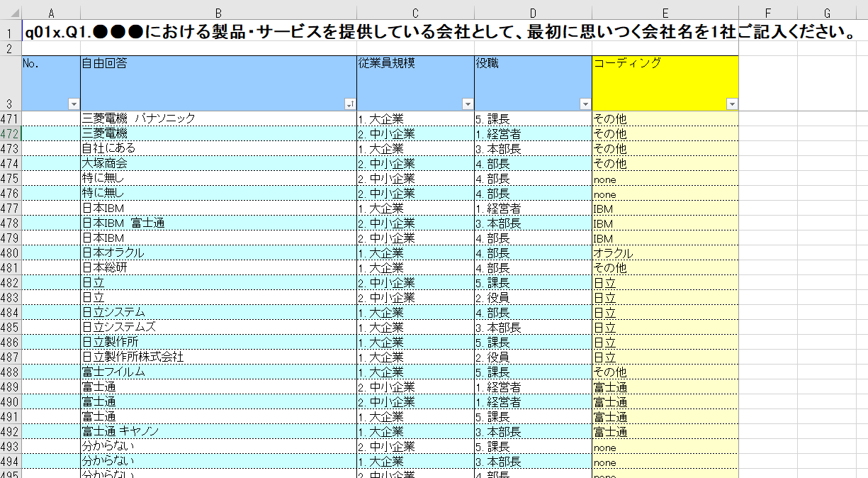Select column D header
The image size is (868, 478).
[x=533, y=13]
